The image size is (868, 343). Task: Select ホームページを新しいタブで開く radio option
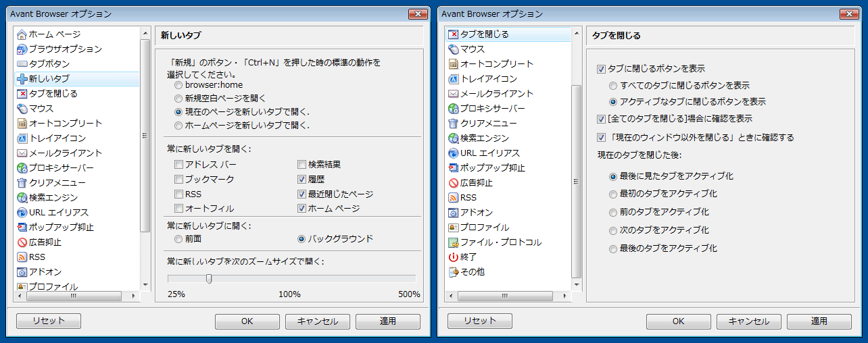coord(178,126)
